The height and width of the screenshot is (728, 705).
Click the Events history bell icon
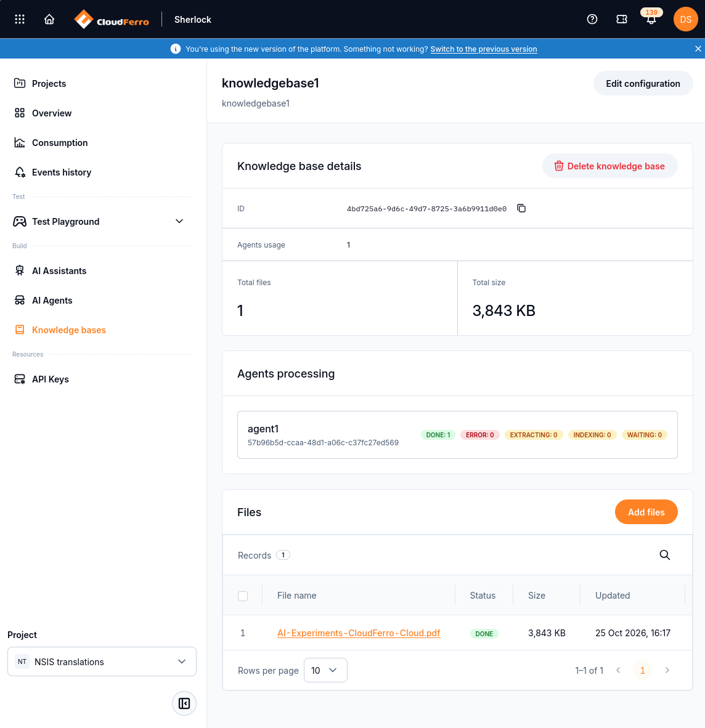(x=20, y=172)
